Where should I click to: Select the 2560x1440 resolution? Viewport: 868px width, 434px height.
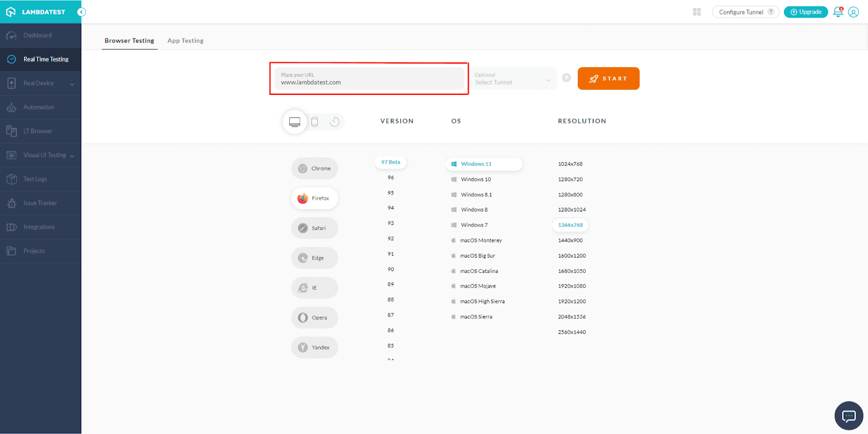pos(572,332)
